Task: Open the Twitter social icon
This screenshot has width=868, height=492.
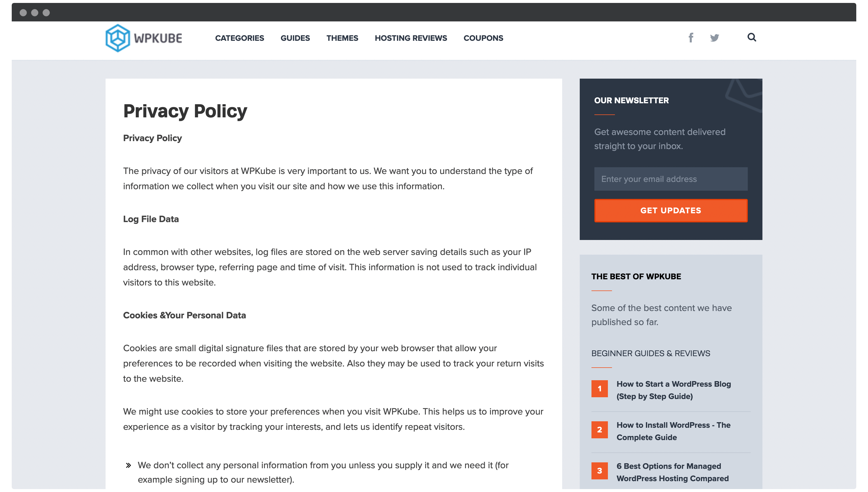Action: 715,38
